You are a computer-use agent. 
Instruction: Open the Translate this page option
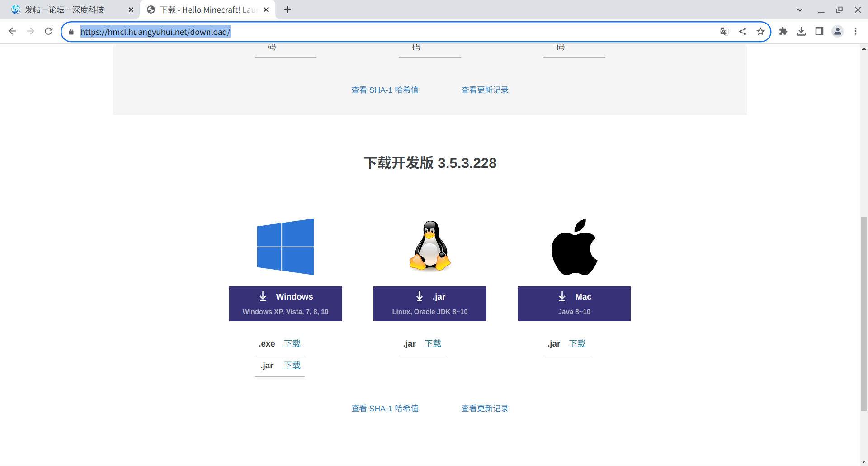pos(724,31)
